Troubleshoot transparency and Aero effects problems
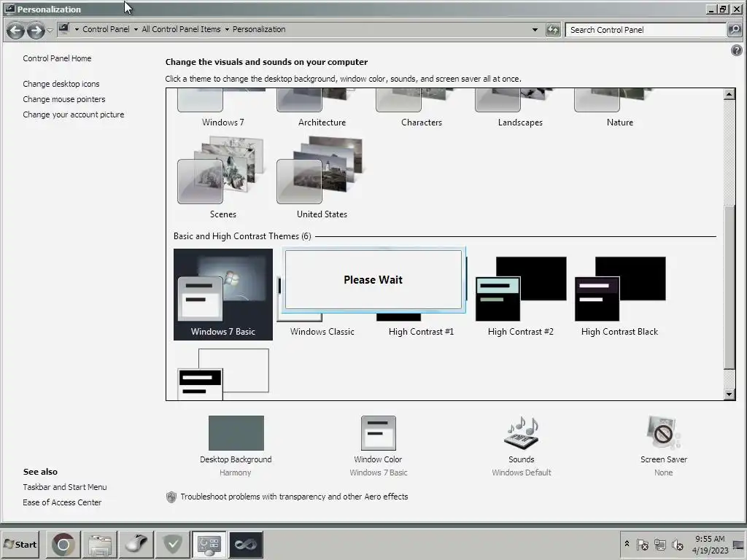This screenshot has height=560, width=747. click(294, 497)
